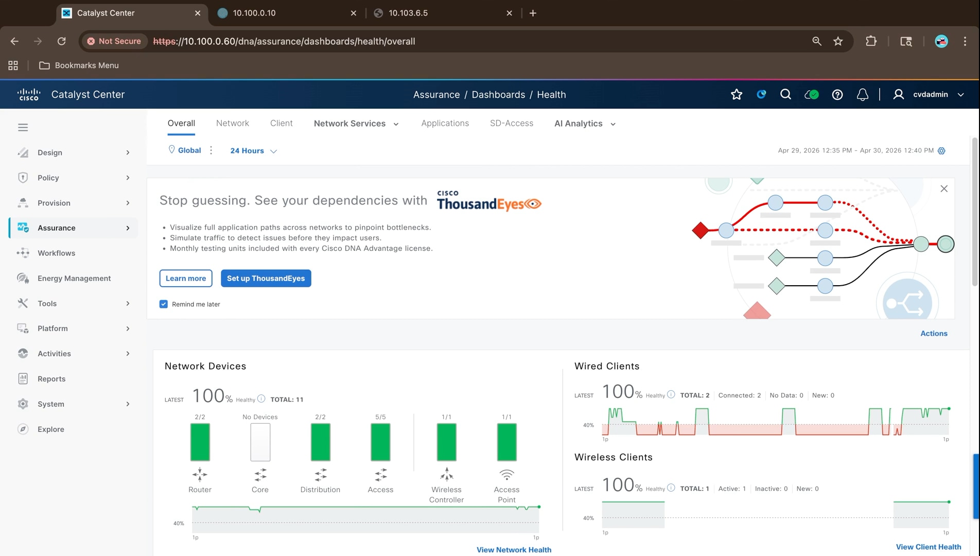Click the Healthy info icon in Network Devices
Viewport: 980px width, 556px height.
[x=261, y=398]
